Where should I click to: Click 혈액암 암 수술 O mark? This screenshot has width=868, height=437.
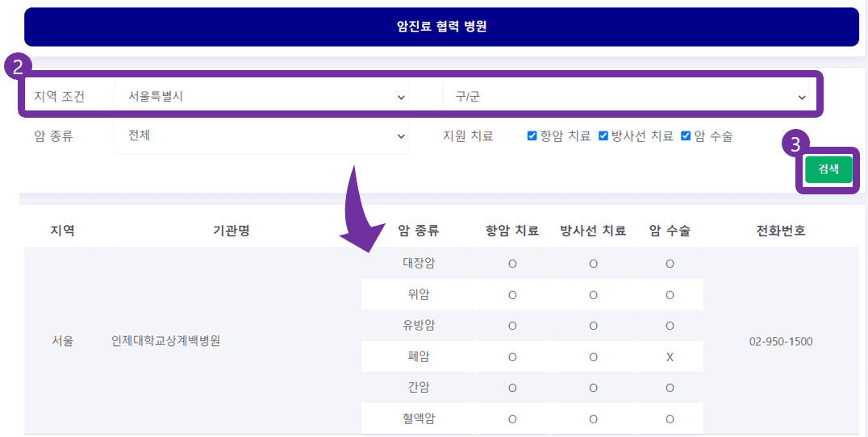click(x=670, y=419)
